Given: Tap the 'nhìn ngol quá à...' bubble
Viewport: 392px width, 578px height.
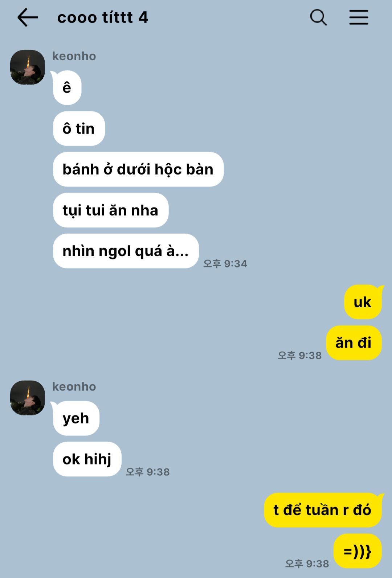Looking at the screenshot, I should point(126,251).
